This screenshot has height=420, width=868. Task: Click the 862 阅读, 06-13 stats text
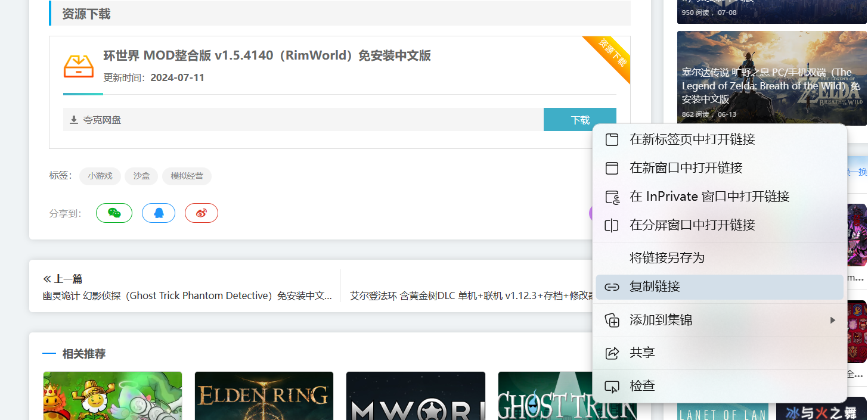click(709, 114)
